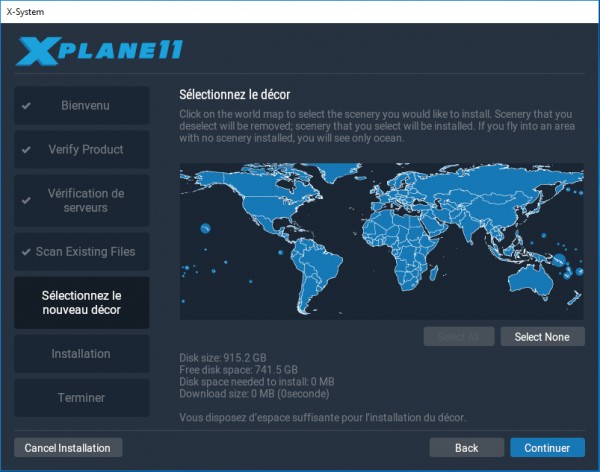Click Disk space needed to install text
This screenshot has width=600, height=472.
pos(257,382)
